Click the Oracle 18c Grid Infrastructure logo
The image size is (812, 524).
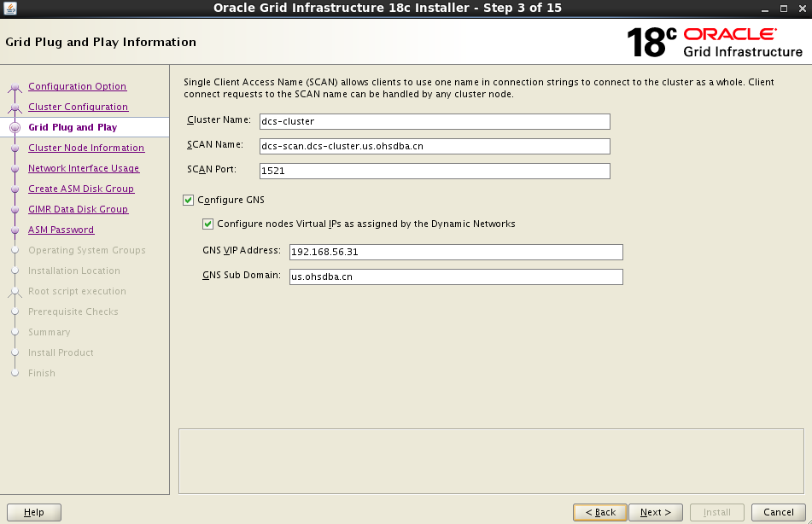pyautogui.click(x=715, y=42)
